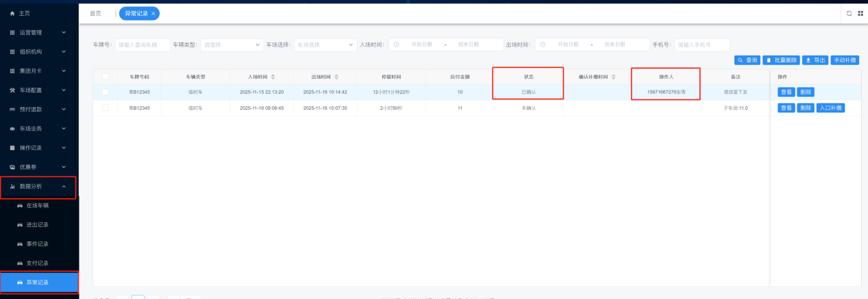Sort by the 确认补缴时间 column arrows
This screenshot has width=868, height=299.
(614, 76)
